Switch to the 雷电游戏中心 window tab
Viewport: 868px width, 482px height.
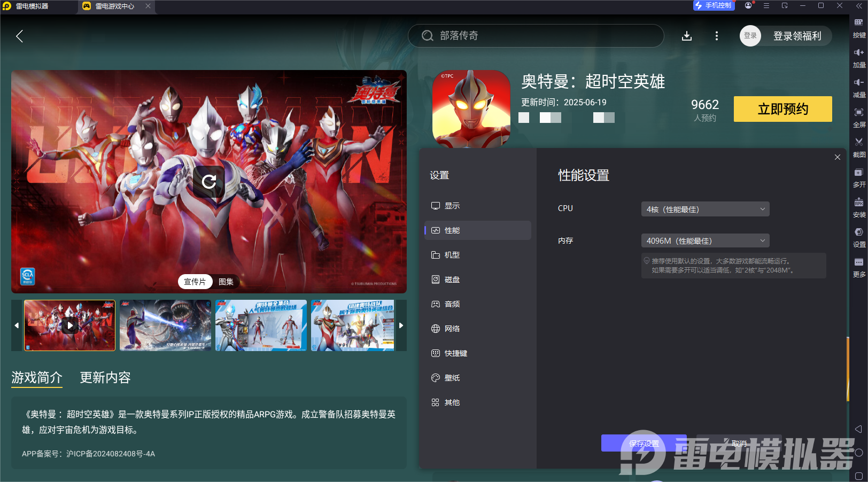click(115, 6)
